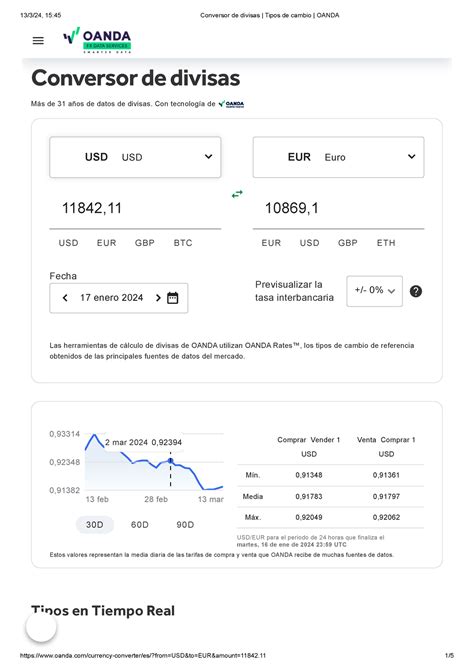Open the calendar date picker icon
Screen dimensions: 474x670
[x=173, y=298]
